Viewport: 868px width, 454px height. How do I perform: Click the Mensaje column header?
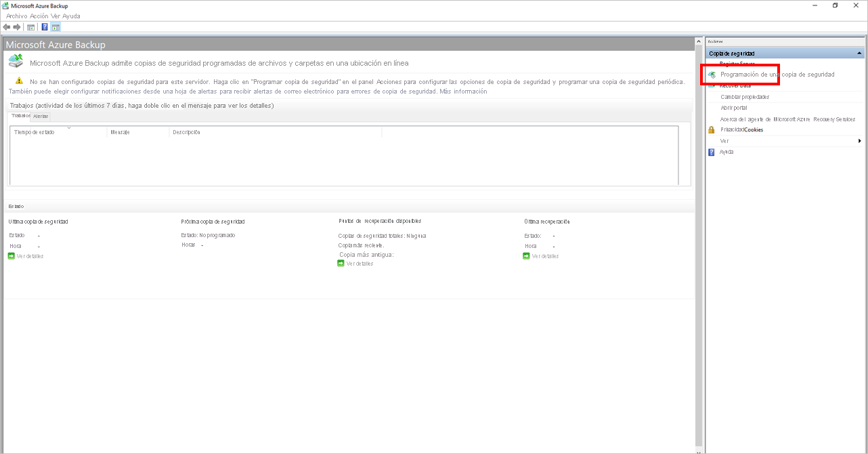tap(139, 132)
